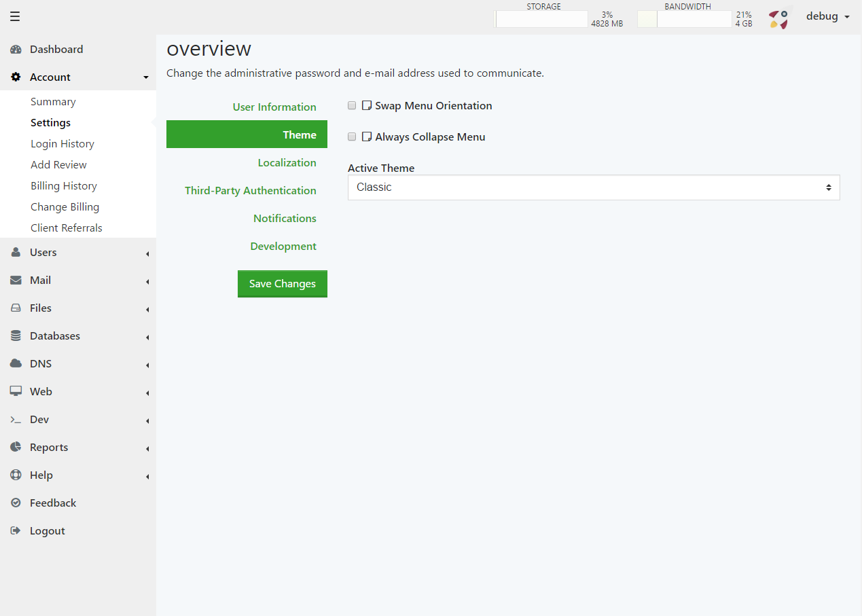Viewport: 862px width, 616px height.
Task: Open the debug user dropdown
Action: coord(827,16)
